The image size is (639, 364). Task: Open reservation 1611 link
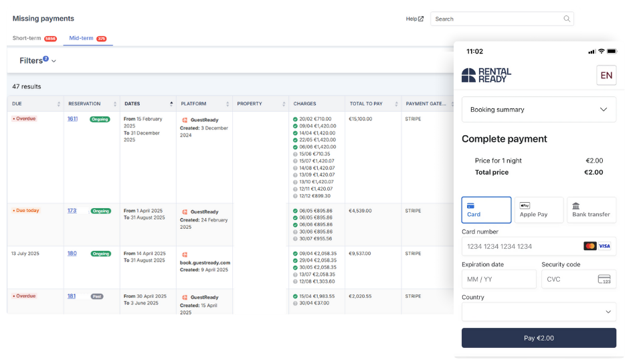coord(72,119)
